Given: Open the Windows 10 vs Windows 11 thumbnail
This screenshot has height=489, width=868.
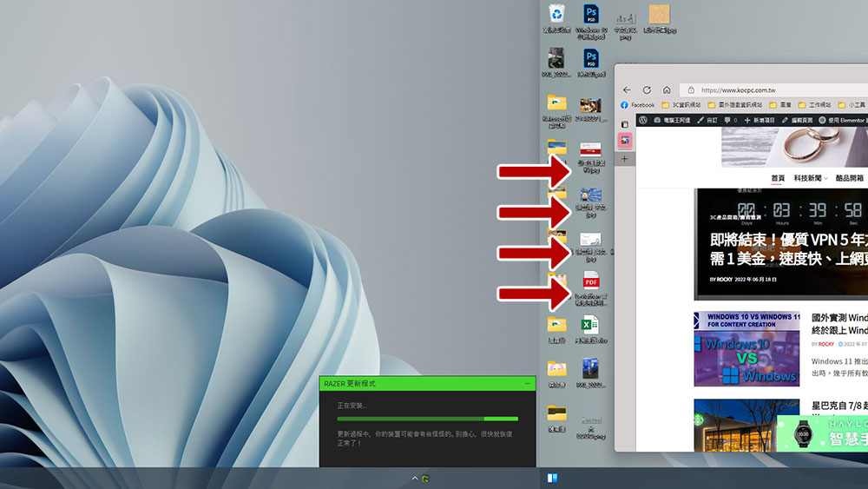Looking at the screenshot, I should point(746,349).
